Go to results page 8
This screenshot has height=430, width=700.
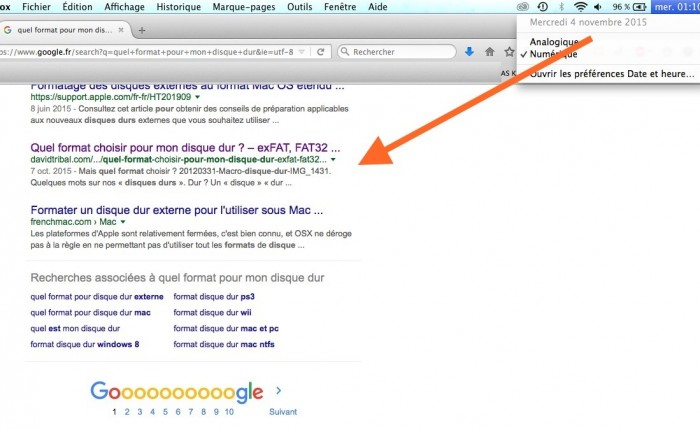tap(203, 412)
